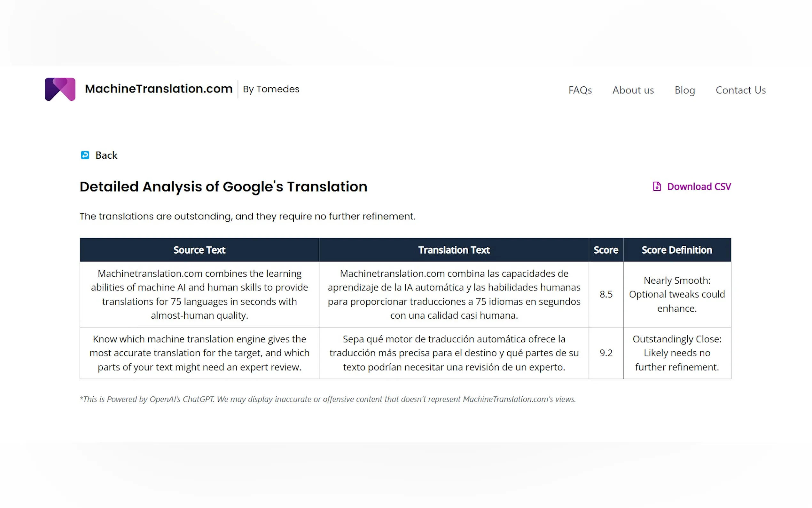Click the Nearly Smooth score definition cell
812x508 pixels.
[x=676, y=294]
